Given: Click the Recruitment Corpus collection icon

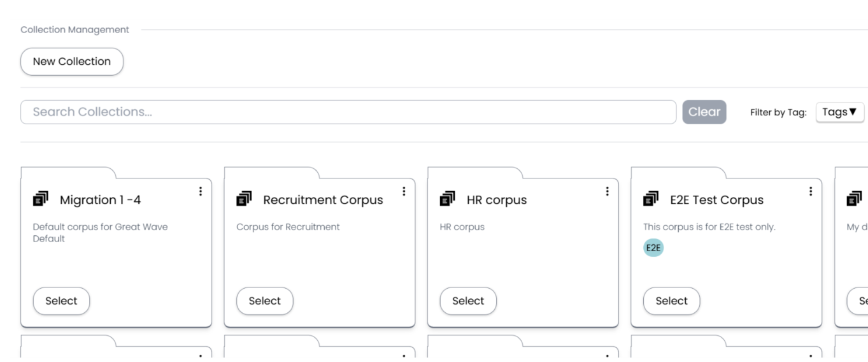Looking at the screenshot, I should point(244,199).
